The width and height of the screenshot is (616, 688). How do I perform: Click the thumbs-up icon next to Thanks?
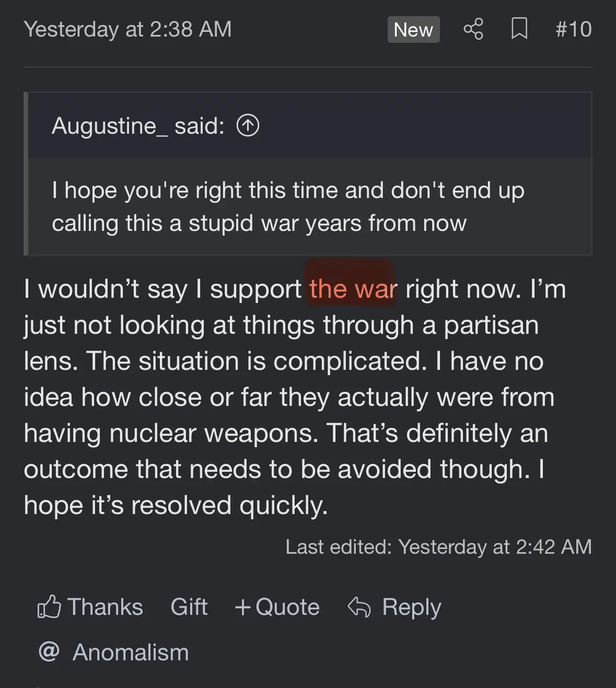[x=49, y=607]
